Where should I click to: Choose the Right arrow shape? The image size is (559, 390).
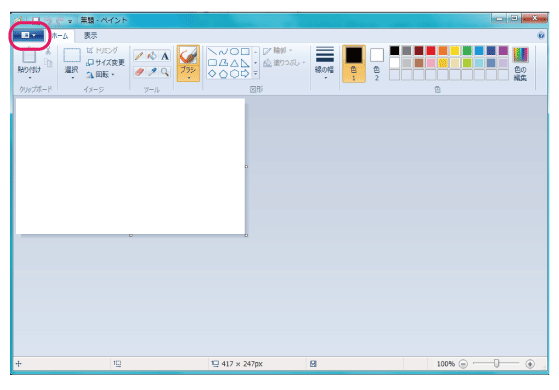click(x=245, y=74)
